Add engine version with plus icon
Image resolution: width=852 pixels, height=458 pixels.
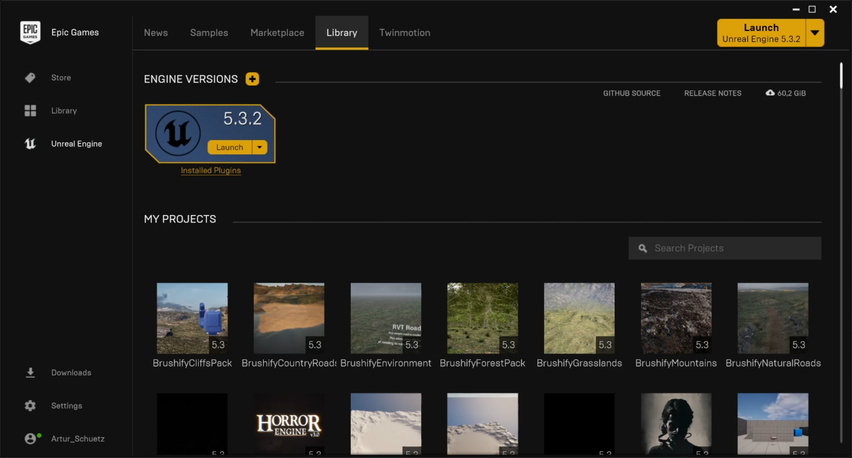tap(252, 79)
